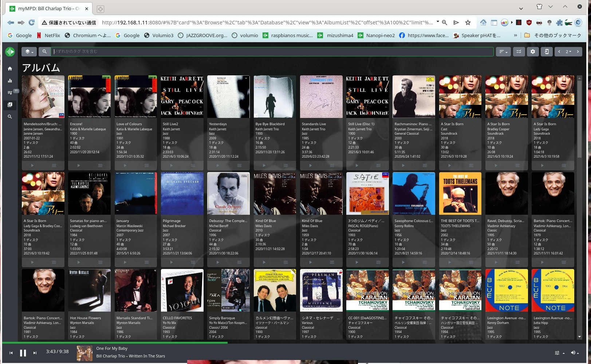Open the gear settings button in toolbar
The image size is (591, 364).
pos(532,52)
